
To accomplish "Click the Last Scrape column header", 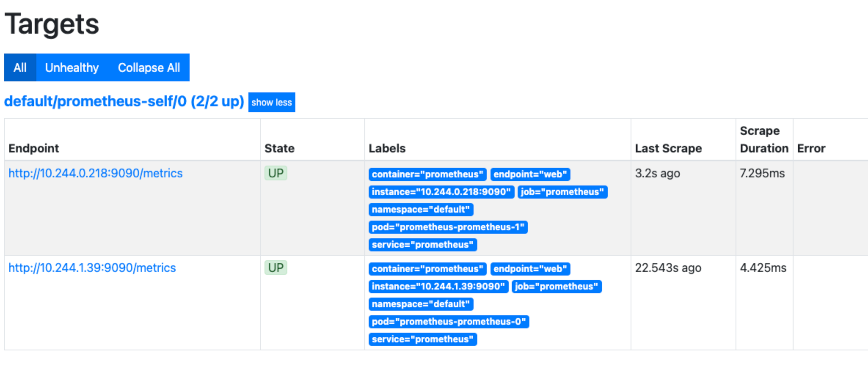I will (x=668, y=148).
